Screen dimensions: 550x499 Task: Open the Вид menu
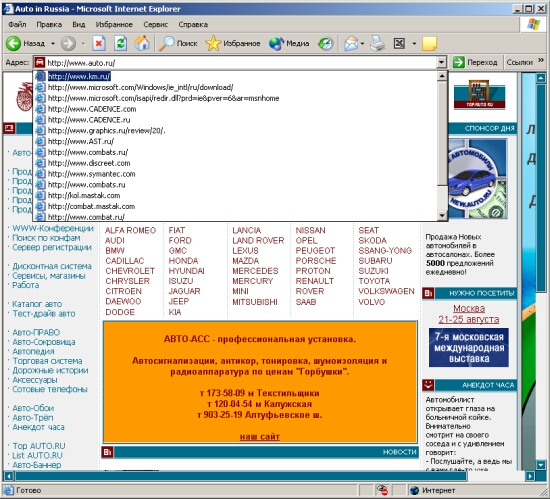click(x=79, y=25)
